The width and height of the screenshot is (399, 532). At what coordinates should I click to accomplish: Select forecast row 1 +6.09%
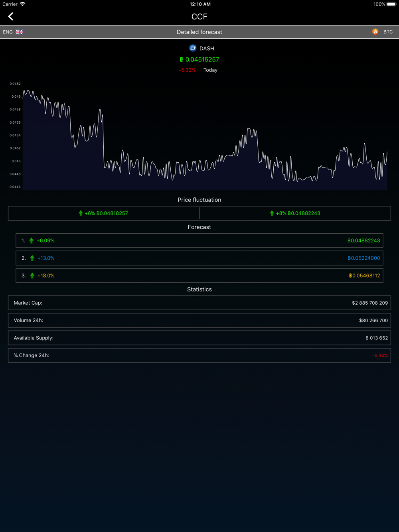[x=199, y=240]
